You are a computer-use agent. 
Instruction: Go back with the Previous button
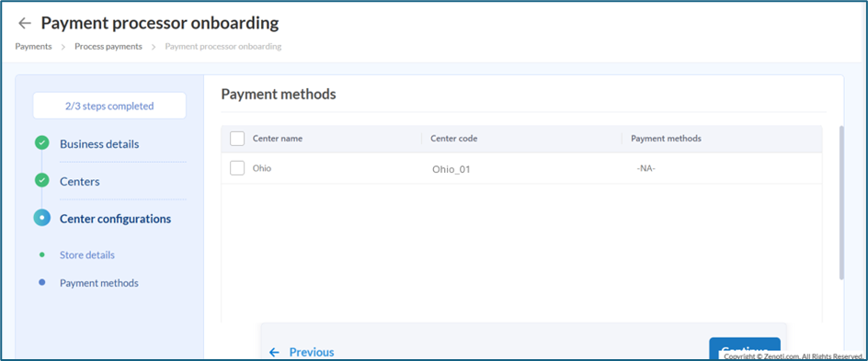point(302,352)
